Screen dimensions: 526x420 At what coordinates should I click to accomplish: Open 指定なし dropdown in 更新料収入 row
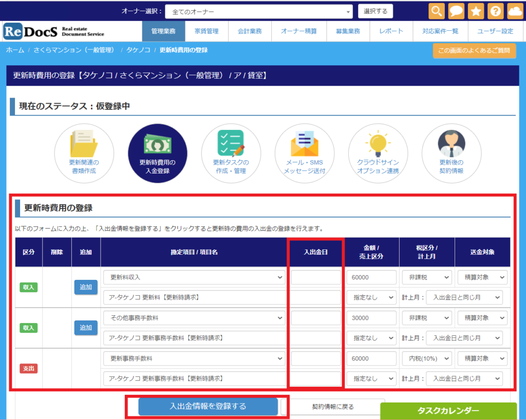point(371,297)
